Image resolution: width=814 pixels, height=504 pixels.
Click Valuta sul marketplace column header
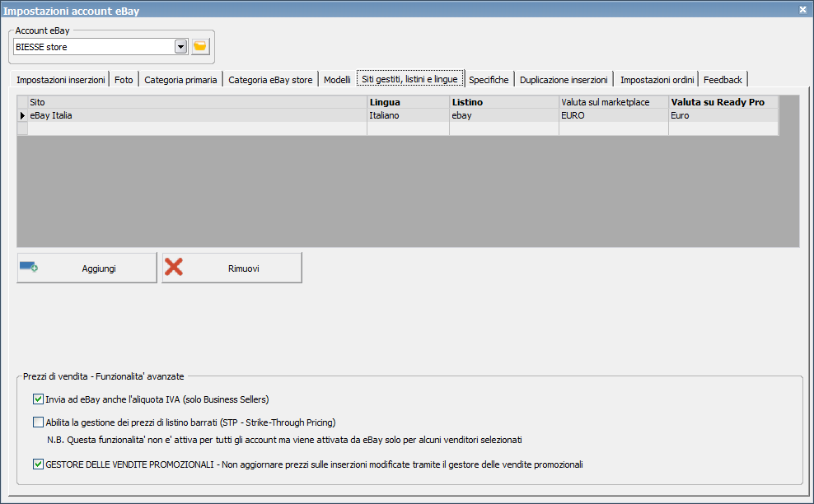coord(614,102)
